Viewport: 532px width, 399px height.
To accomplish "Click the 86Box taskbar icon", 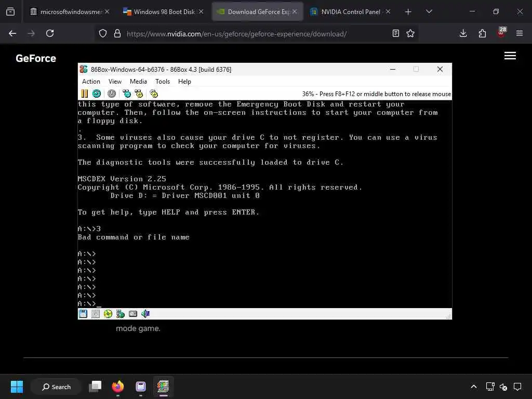I will (x=163, y=387).
